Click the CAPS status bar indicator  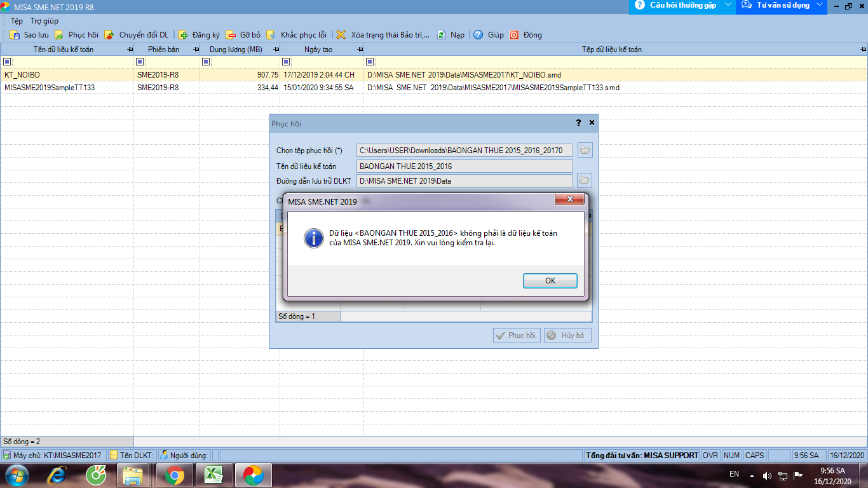[x=755, y=456]
